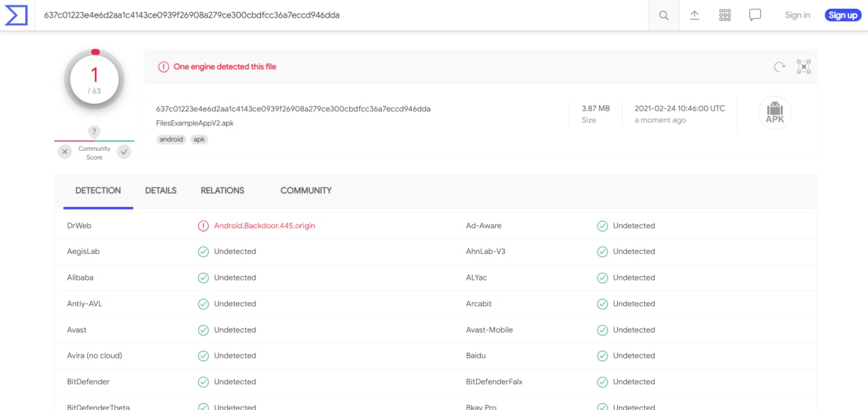Click the warning icon in detection banner
Screen dimensions: 868x410
tap(163, 67)
